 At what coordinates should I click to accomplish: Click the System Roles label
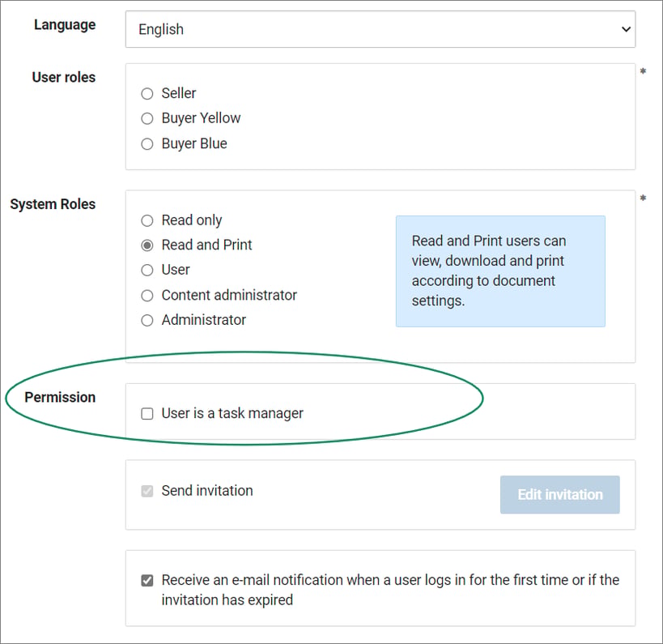[x=53, y=204]
